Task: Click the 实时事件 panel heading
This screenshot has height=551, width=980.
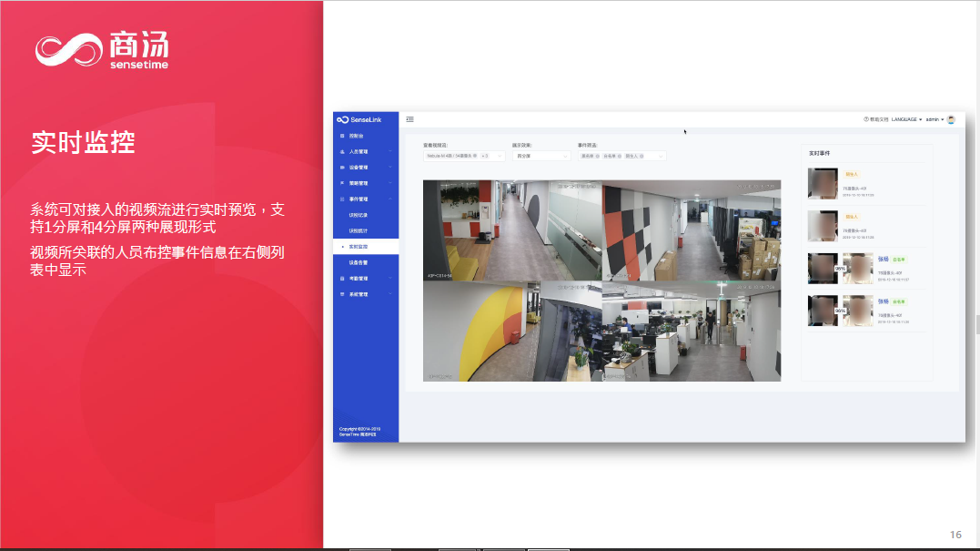Action: [819, 153]
